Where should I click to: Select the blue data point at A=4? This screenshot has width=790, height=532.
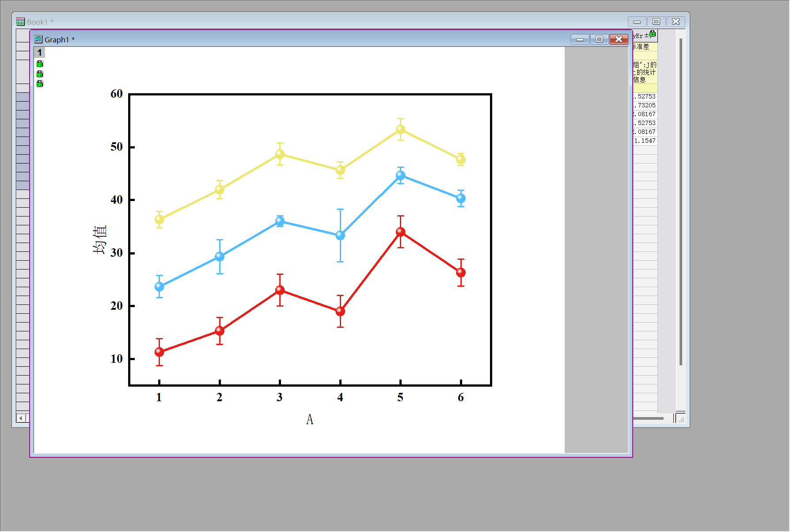340,236
